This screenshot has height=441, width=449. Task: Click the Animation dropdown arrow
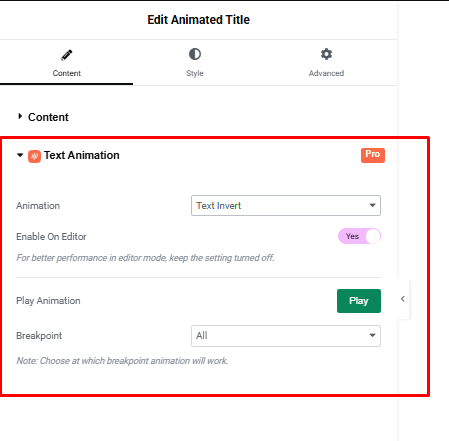(372, 205)
